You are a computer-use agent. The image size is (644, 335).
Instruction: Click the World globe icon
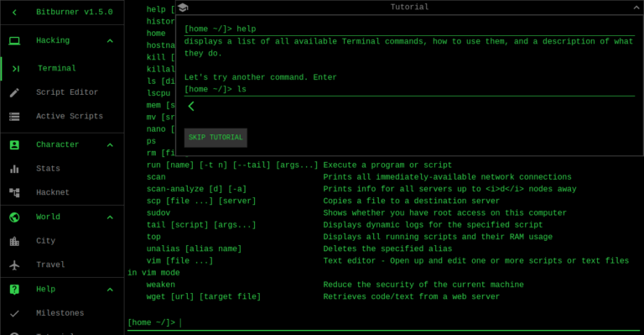14,217
